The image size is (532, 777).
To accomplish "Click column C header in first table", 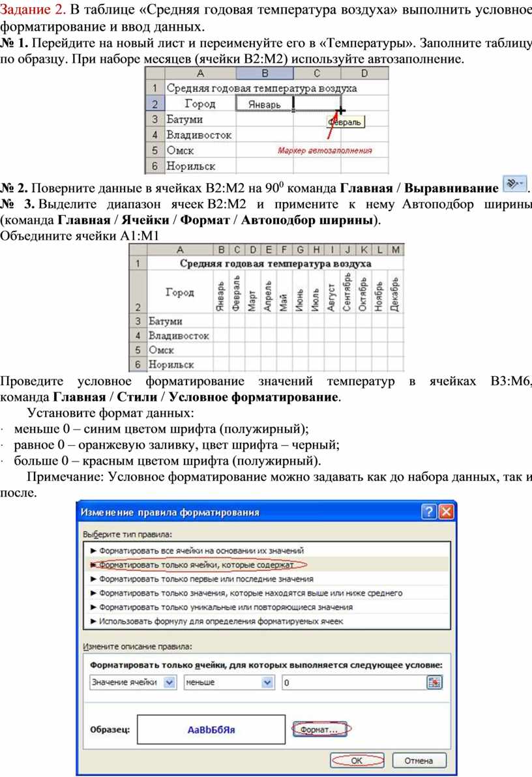I will [317, 74].
